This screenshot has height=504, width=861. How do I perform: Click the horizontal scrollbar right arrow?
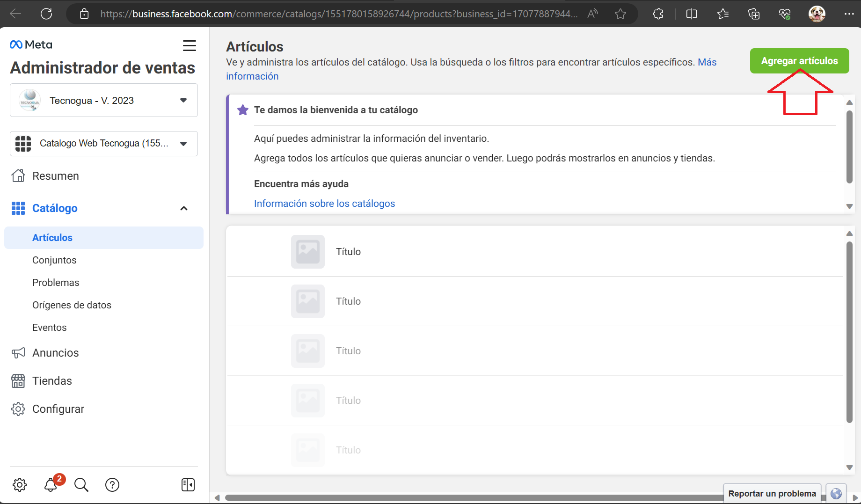[855, 497]
